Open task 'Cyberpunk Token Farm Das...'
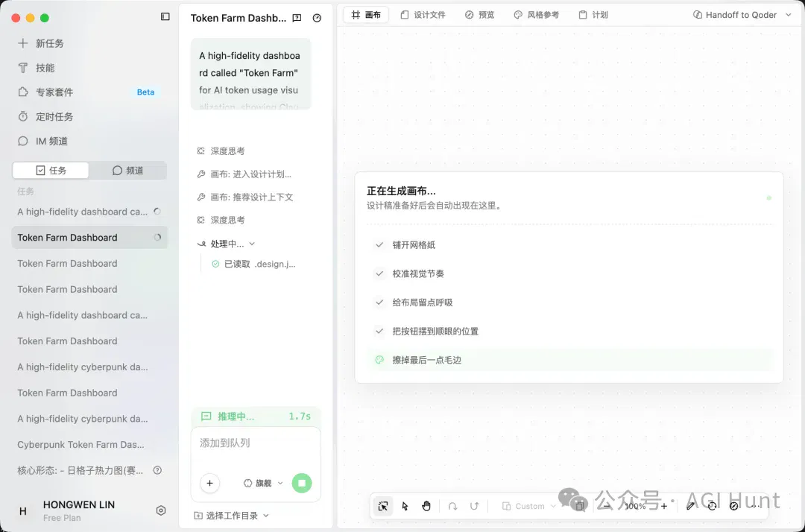This screenshot has height=532, width=805. 80,445
